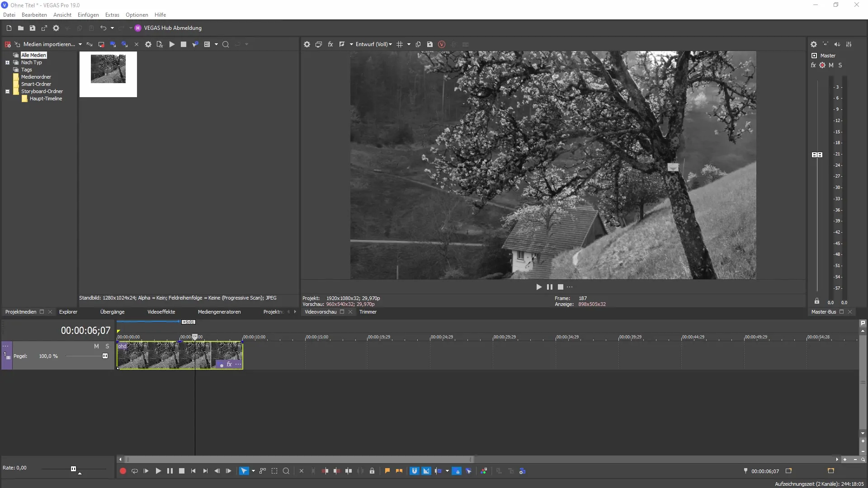
Task: Open the Optionen menu
Action: coord(137,15)
